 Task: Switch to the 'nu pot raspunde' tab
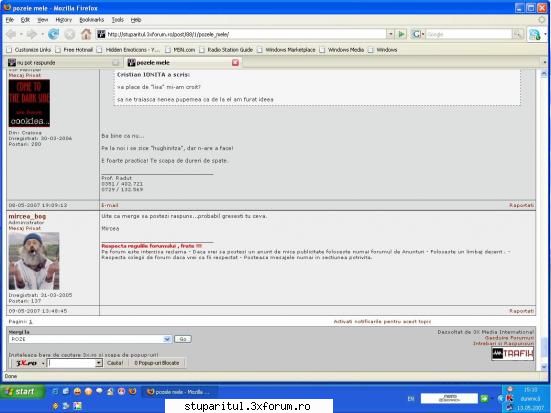click(63, 63)
